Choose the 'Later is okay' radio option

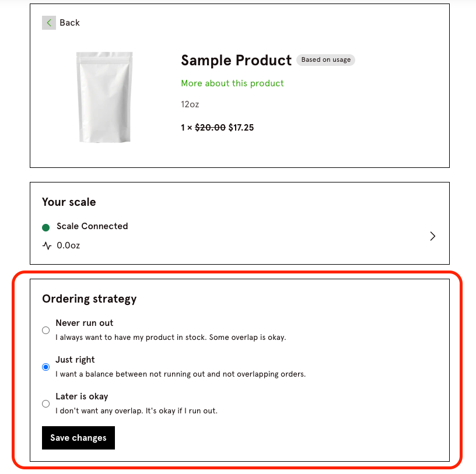(x=46, y=403)
